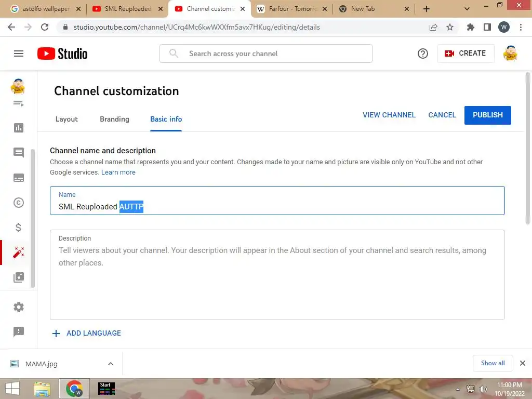The image size is (532, 399).
Task: Click Show all downloads
Action: pyautogui.click(x=493, y=363)
